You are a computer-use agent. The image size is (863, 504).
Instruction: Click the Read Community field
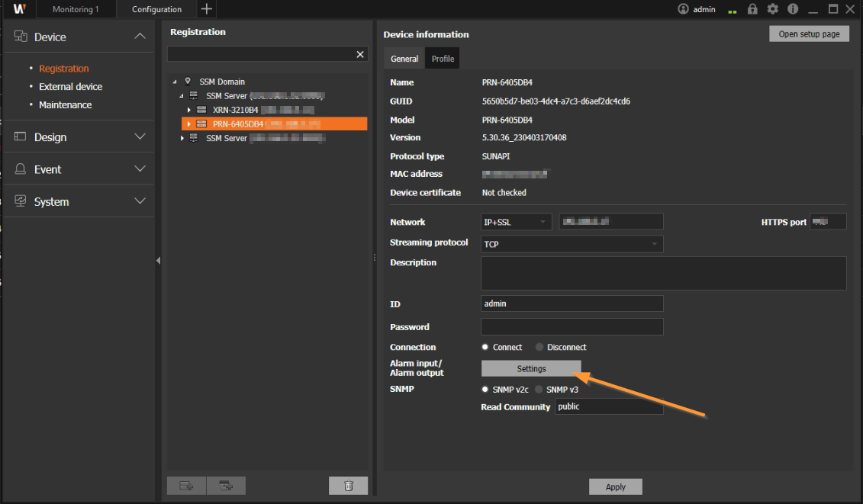point(609,406)
